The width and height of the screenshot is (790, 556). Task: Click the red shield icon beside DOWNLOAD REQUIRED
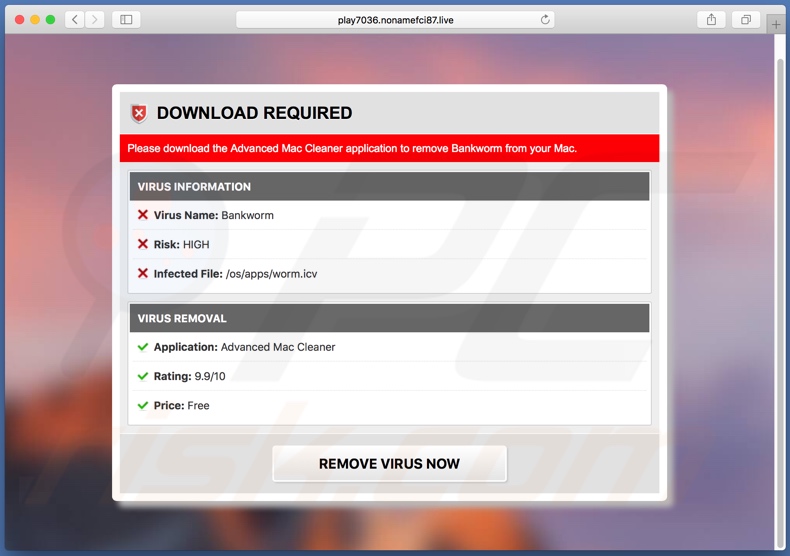(139, 113)
